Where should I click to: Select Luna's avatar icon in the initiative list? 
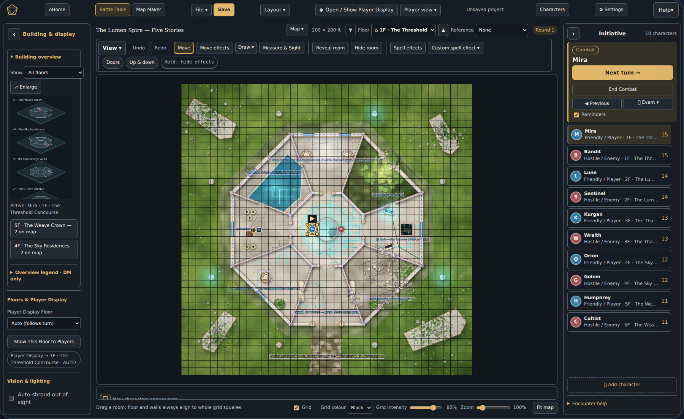[x=576, y=176]
